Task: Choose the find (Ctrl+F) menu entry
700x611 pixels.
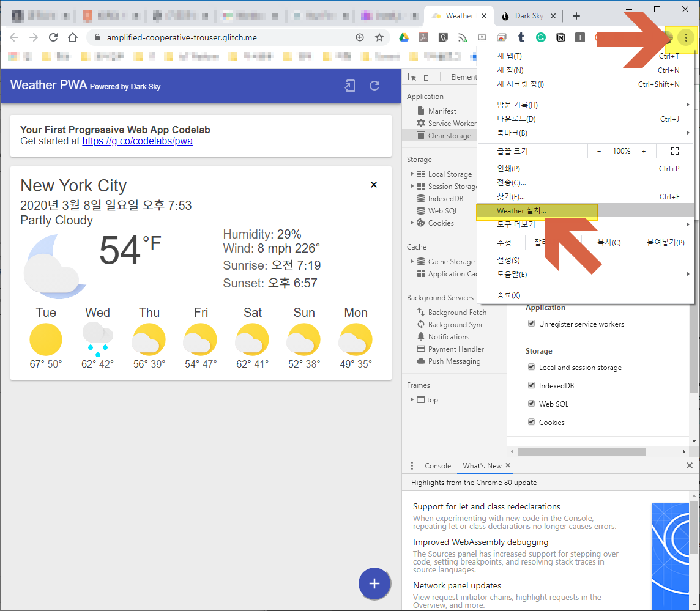Action: (x=585, y=196)
